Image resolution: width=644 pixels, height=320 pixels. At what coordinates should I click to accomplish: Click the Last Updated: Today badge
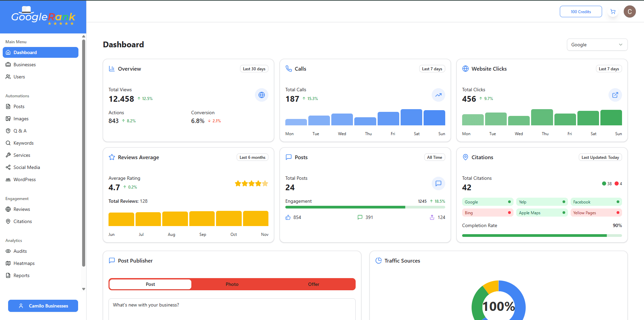click(600, 157)
